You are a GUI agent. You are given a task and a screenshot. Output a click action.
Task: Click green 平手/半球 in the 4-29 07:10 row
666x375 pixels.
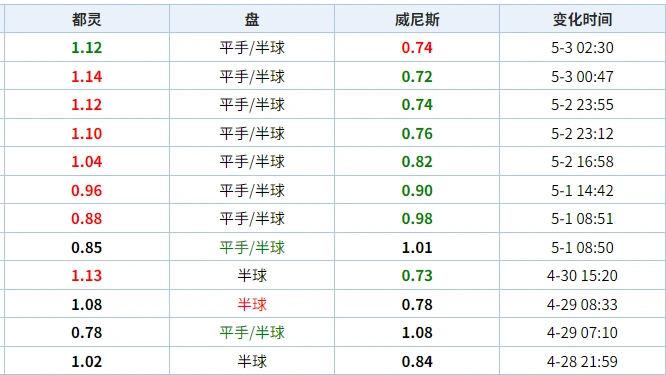[x=252, y=332]
